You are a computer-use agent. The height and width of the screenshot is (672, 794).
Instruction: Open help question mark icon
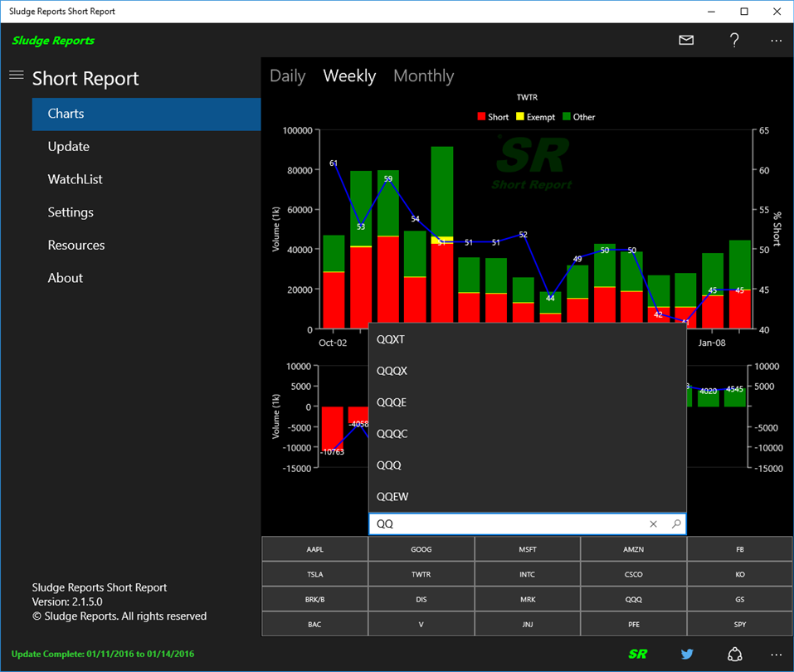[734, 40]
